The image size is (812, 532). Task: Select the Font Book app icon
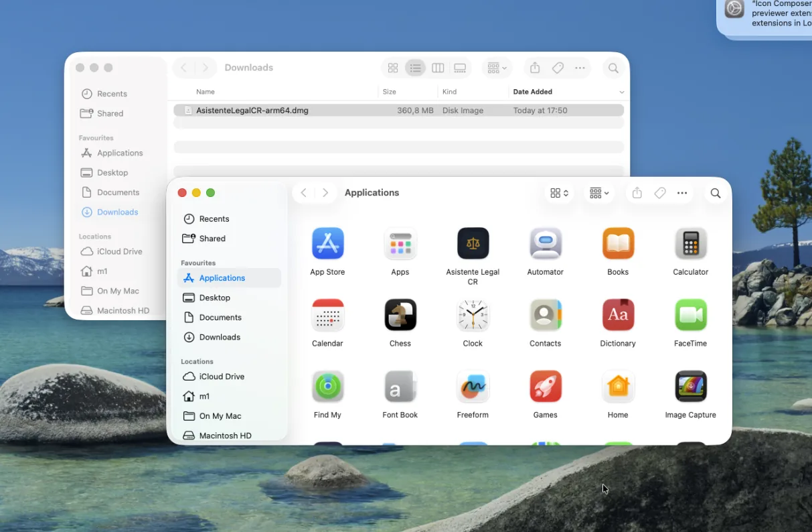(400, 387)
